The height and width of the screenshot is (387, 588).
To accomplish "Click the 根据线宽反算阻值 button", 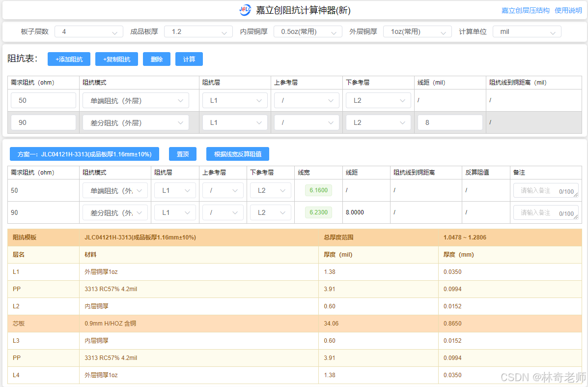I will click(238, 154).
